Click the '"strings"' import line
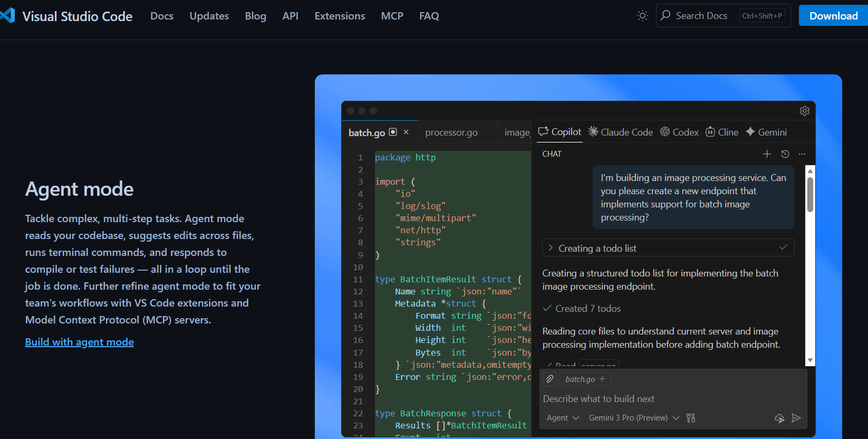The height and width of the screenshot is (439, 868). pyautogui.click(x=418, y=242)
